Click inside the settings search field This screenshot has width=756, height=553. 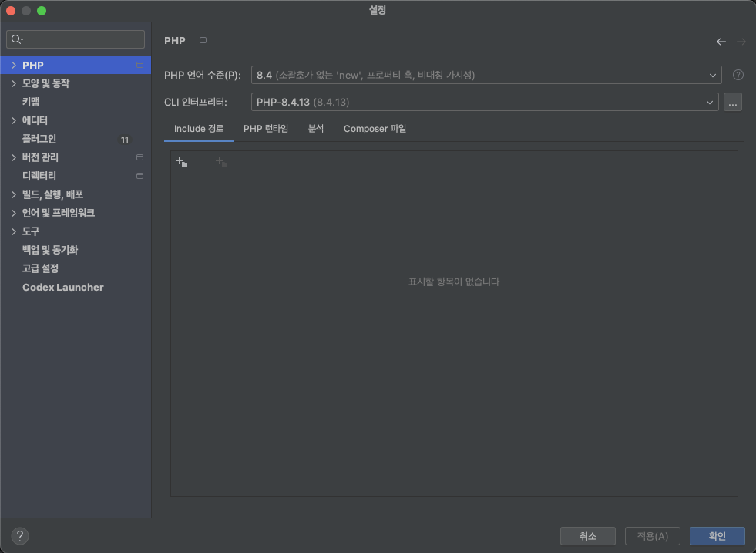[75, 39]
